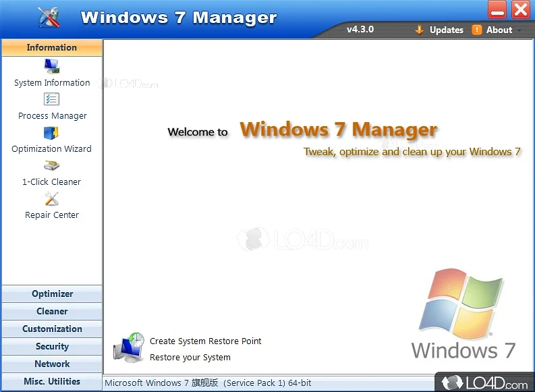This screenshot has height=392, width=535.
Task: Run the 1-Click Cleaner icon
Action: pyautogui.click(x=51, y=165)
